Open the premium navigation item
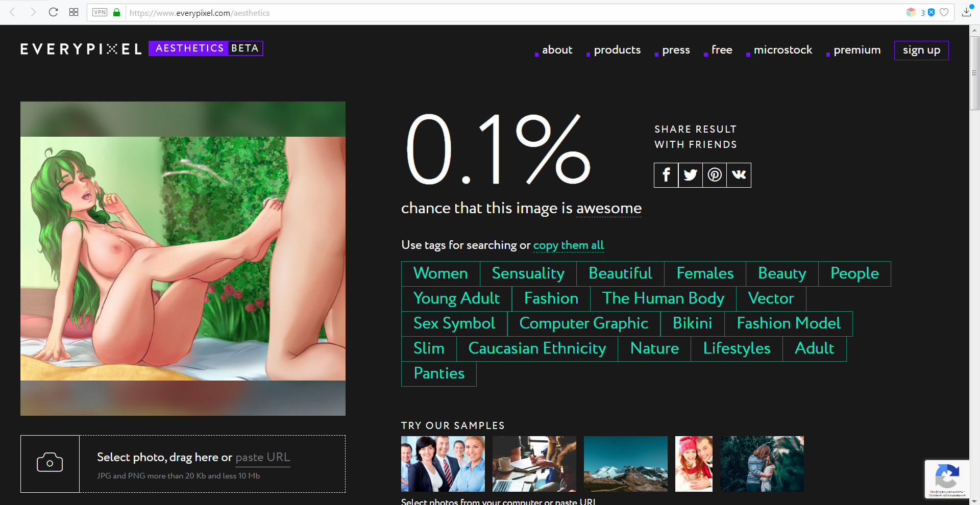Screen dimensions: 980x505 (857, 50)
